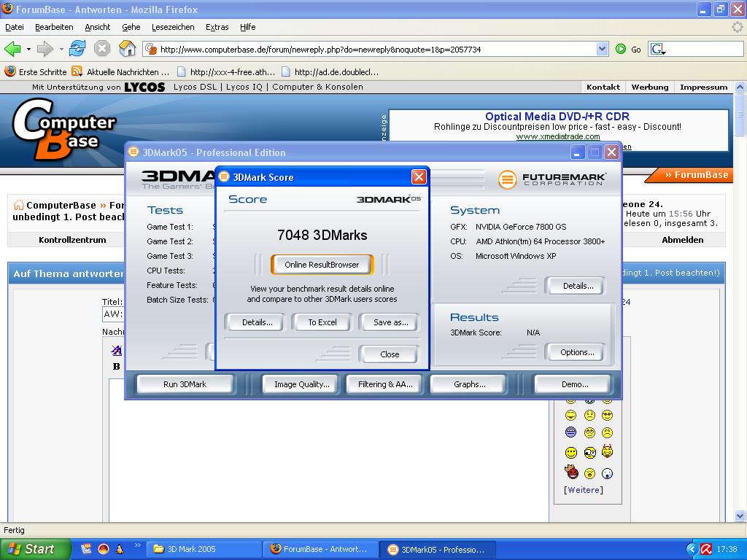Open the Lesezeichen menu
Viewport: 747px width, 560px height.
[173, 27]
